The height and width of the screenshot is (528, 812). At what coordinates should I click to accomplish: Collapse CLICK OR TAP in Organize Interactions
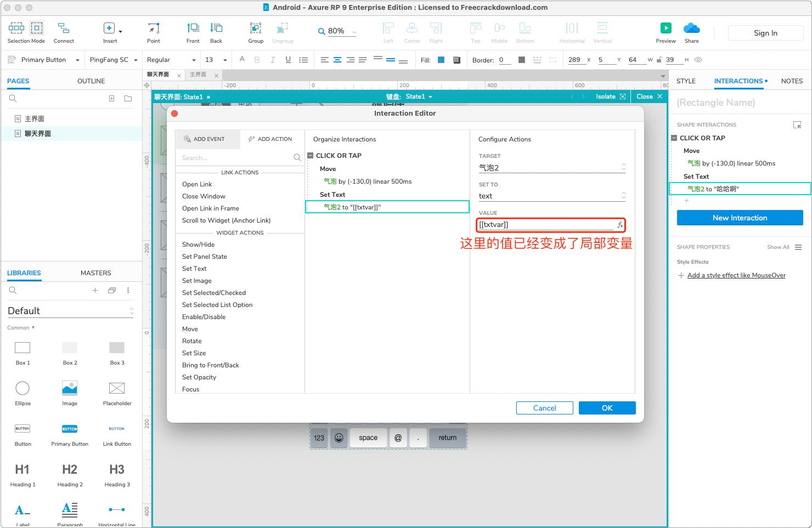click(311, 156)
